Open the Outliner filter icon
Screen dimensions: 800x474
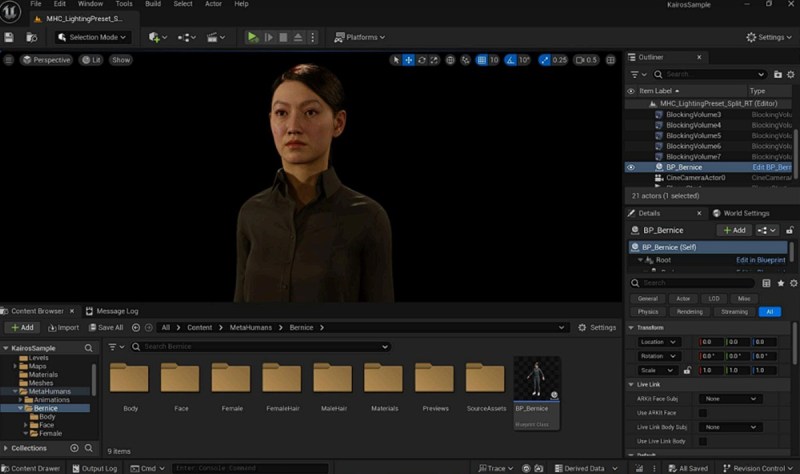[x=638, y=74]
